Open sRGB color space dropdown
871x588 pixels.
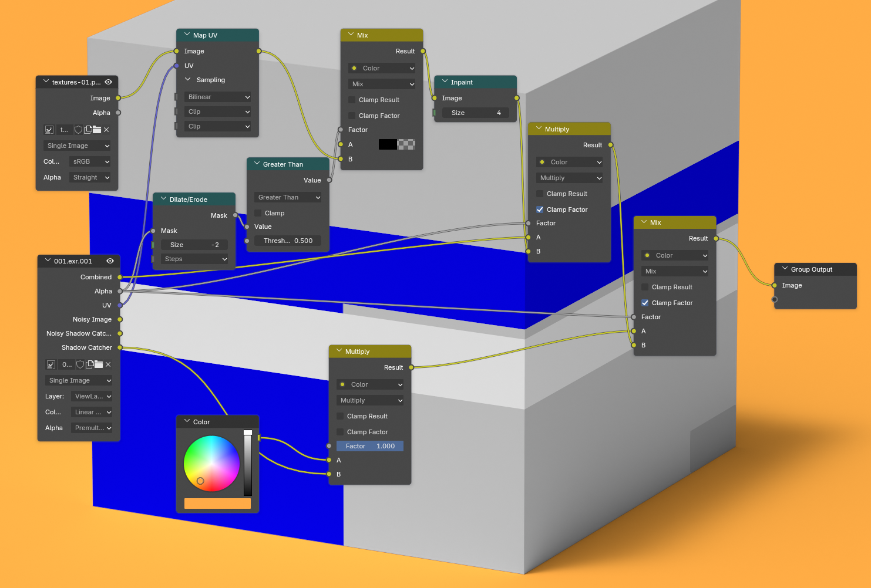click(90, 161)
